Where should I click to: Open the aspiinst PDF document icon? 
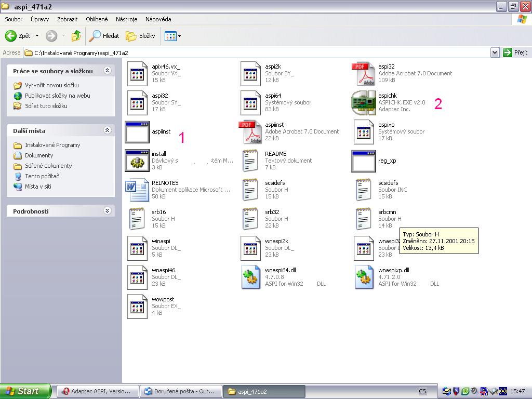[250, 132]
